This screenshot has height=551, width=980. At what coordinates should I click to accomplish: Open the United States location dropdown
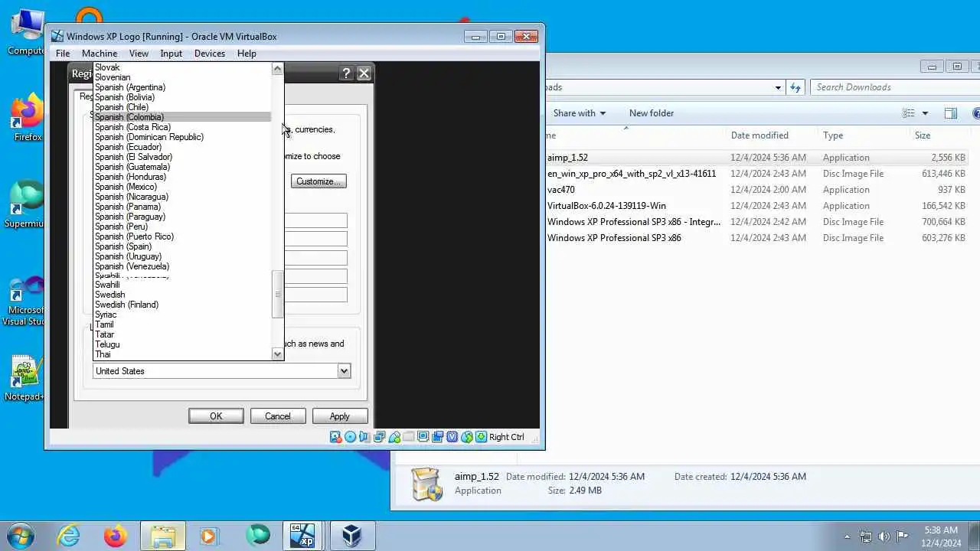coord(344,371)
